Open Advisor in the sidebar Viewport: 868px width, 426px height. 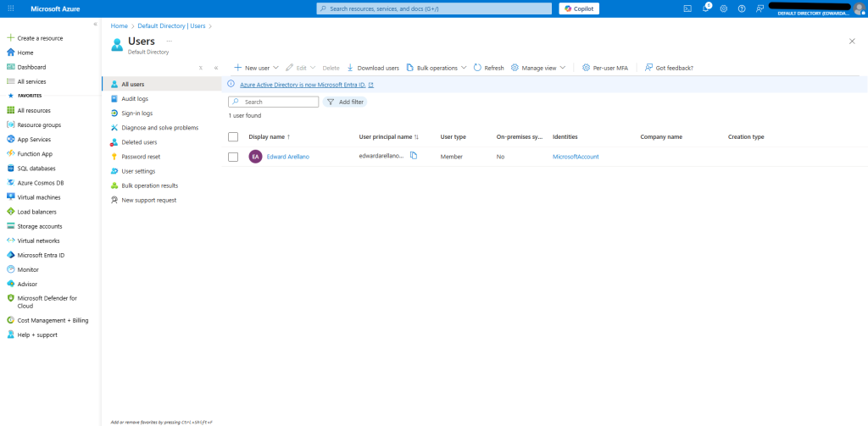[21, 284]
